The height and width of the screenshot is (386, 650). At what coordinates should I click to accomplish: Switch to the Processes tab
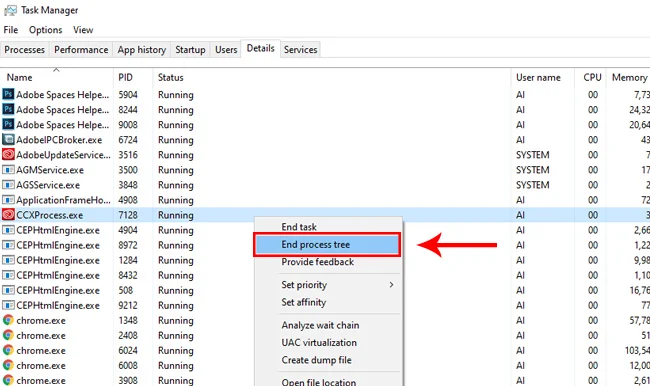tap(24, 49)
